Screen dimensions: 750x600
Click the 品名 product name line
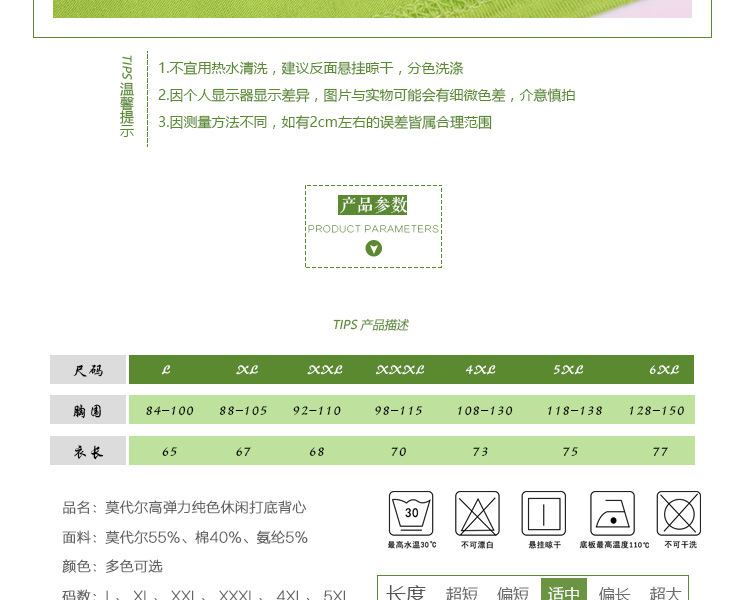(184, 507)
